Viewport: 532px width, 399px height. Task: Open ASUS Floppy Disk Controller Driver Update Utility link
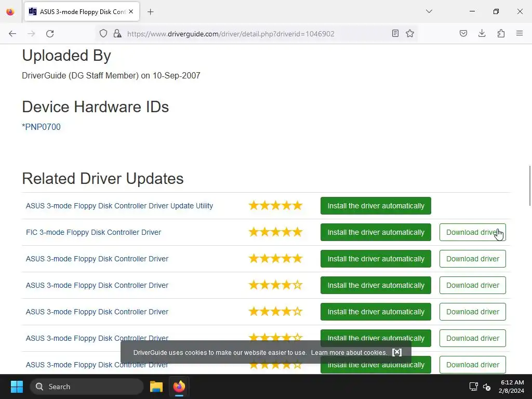point(119,206)
